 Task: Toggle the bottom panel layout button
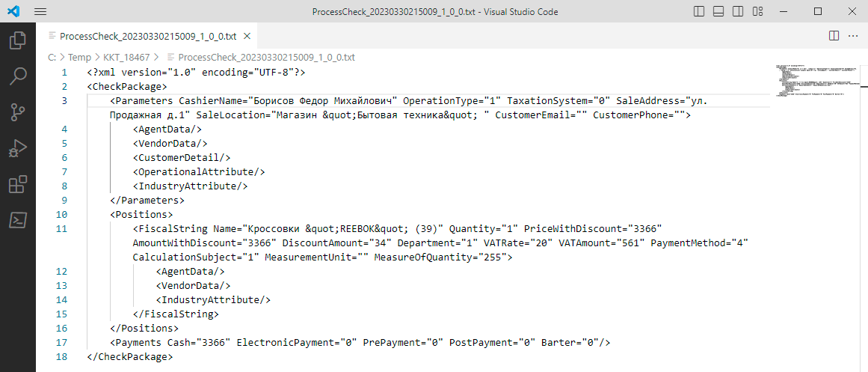718,11
